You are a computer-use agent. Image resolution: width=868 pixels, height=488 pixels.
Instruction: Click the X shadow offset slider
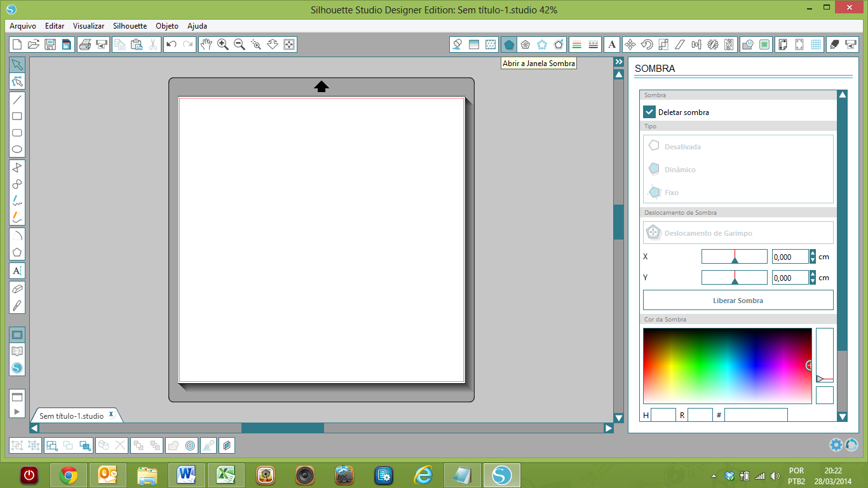coord(734,257)
